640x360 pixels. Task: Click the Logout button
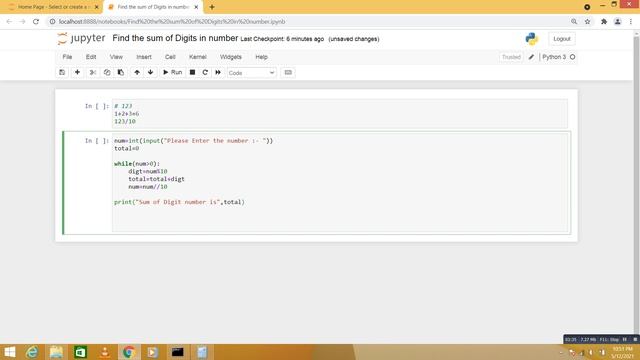[x=562, y=39]
